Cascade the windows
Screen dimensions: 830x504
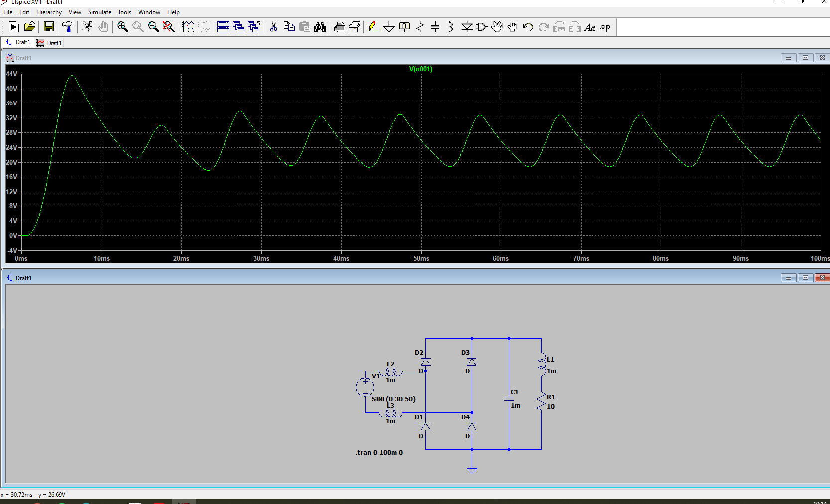tap(238, 27)
